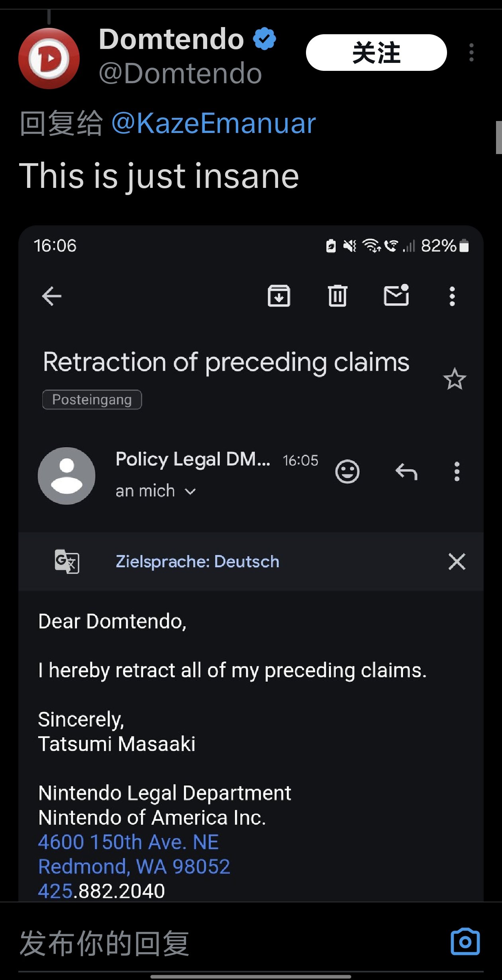Expand the 'an mich' recipient details

(x=190, y=492)
